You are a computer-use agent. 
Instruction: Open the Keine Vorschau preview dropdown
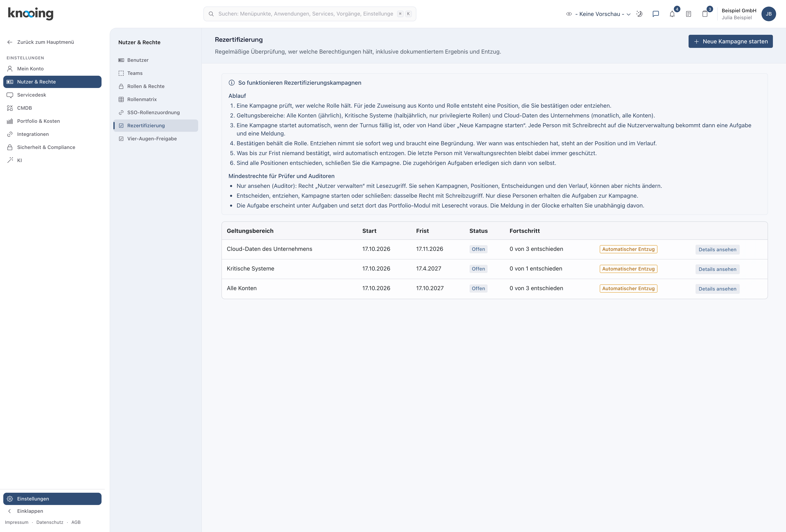coord(598,14)
